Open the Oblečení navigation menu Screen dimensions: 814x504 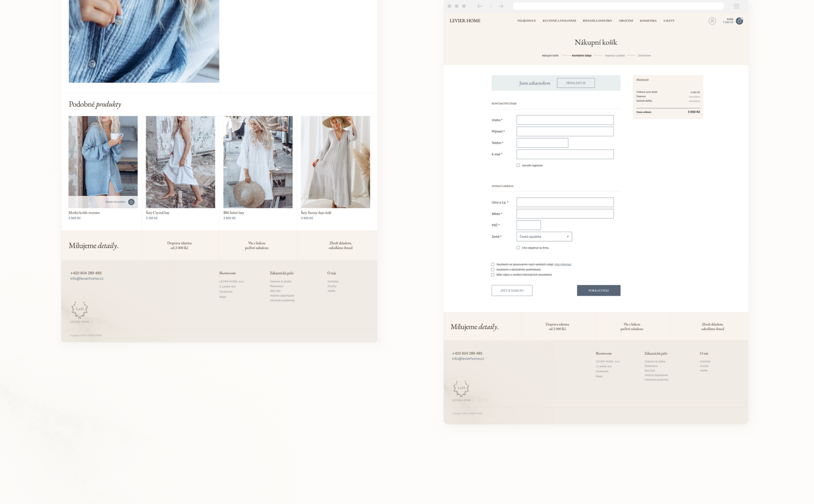tap(626, 21)
